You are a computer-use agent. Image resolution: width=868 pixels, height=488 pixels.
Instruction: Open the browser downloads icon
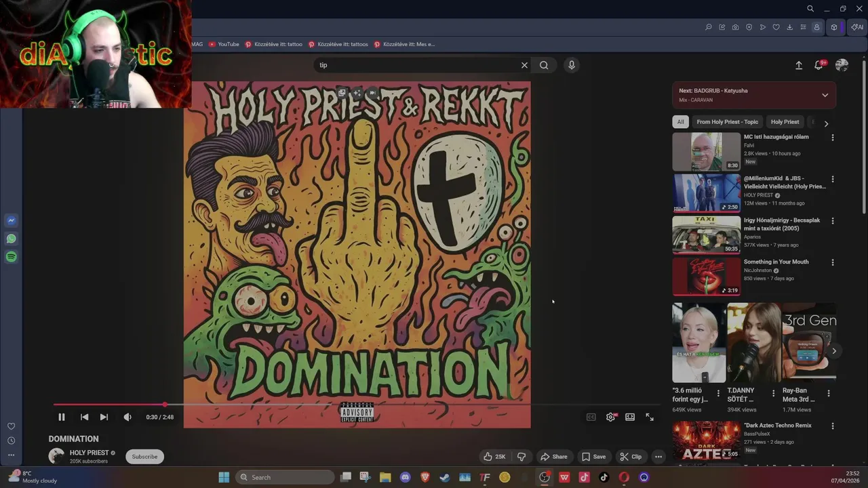pos(789,27)
